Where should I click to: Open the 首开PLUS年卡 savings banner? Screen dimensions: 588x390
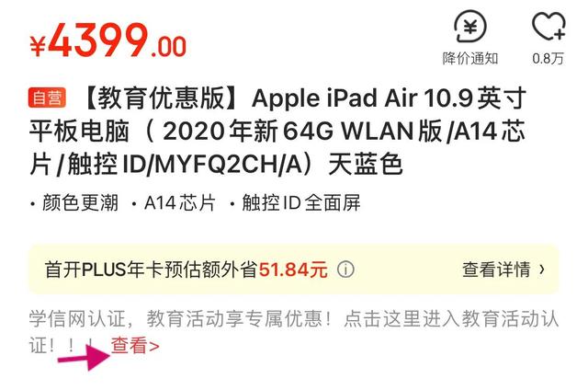pyautogui.click(x=294, y=270)
